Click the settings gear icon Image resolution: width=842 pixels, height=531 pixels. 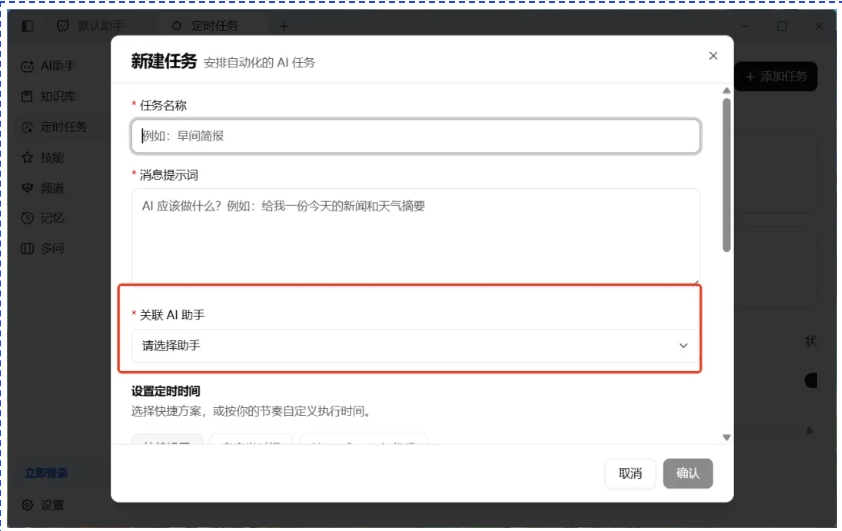click(x=27, y=505)
